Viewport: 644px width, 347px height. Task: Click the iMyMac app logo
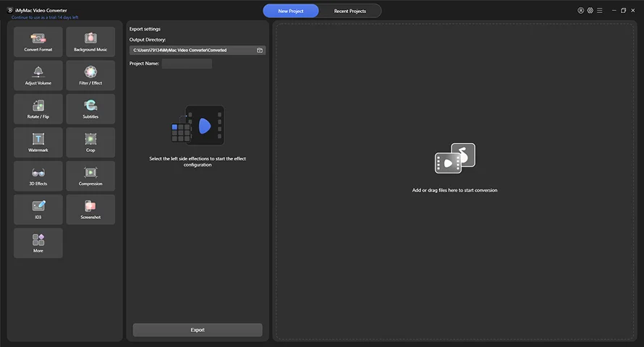[x=10, y=10]
